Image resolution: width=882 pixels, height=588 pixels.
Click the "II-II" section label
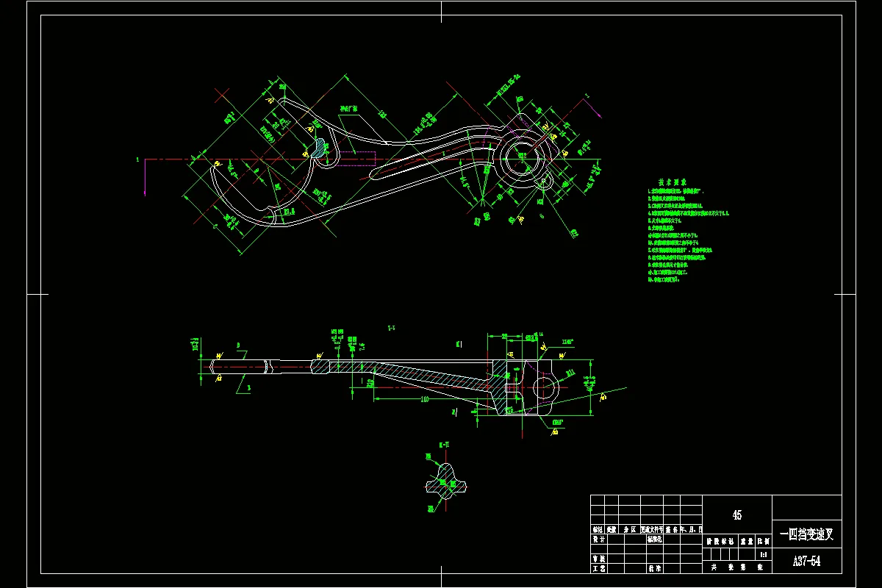pyautogui.click(x=444, y=445)
